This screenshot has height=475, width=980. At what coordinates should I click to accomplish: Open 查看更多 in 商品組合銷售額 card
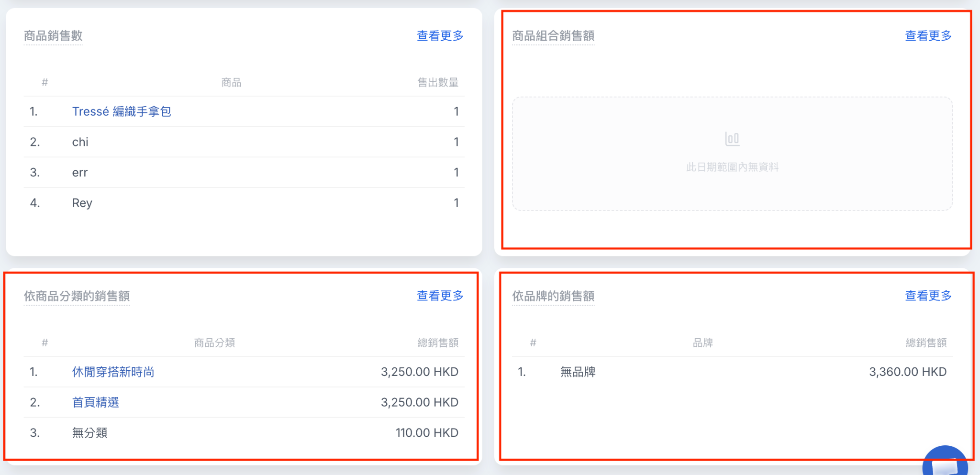[x=928, y=36]
